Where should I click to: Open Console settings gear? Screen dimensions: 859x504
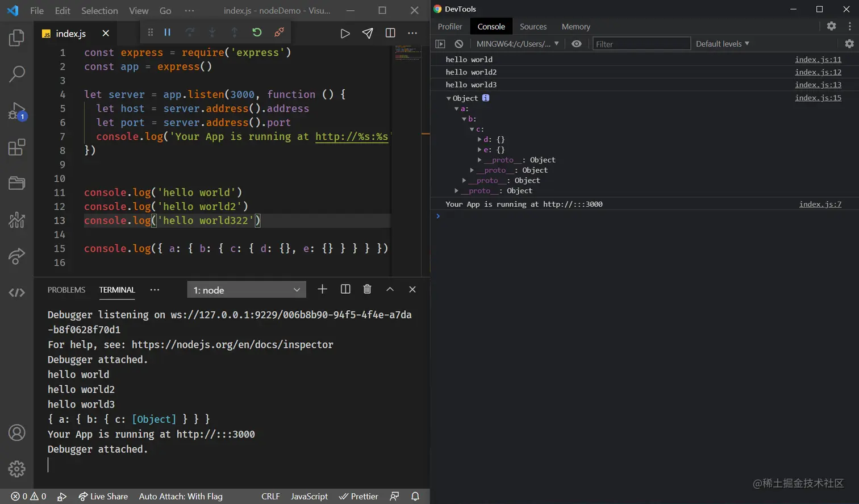[x=849, y=44]
